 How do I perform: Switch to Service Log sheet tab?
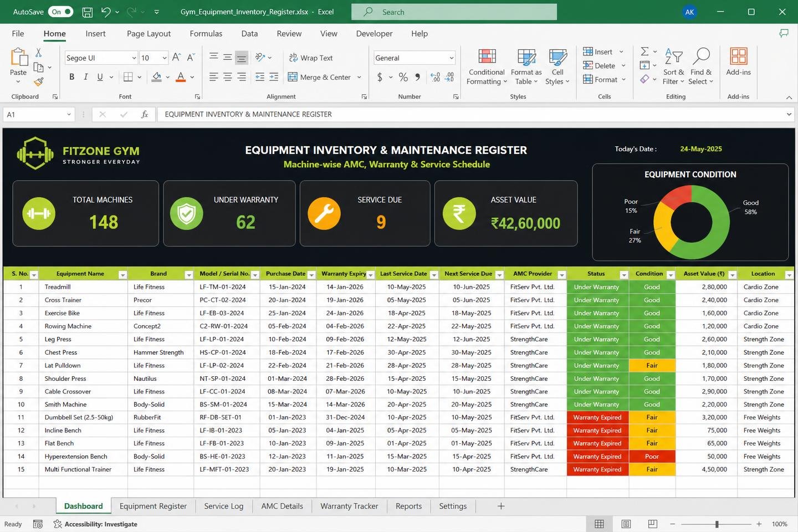point(223,506)
